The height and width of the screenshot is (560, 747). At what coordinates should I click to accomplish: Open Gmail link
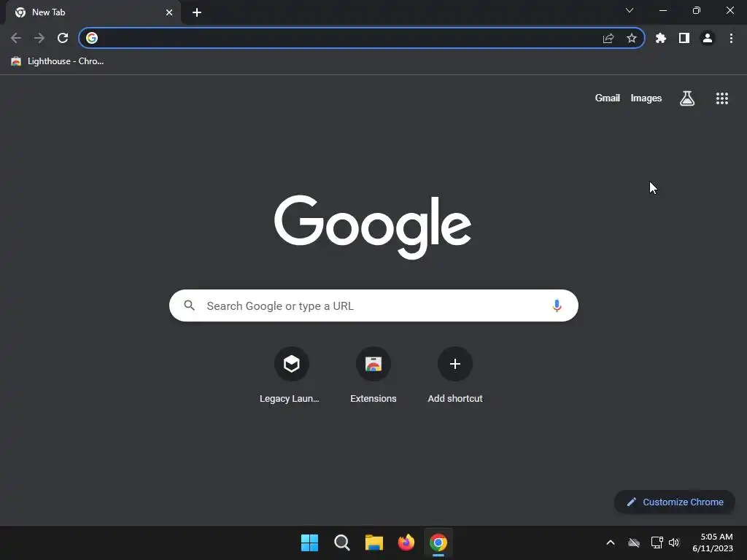tap(608, 98)
